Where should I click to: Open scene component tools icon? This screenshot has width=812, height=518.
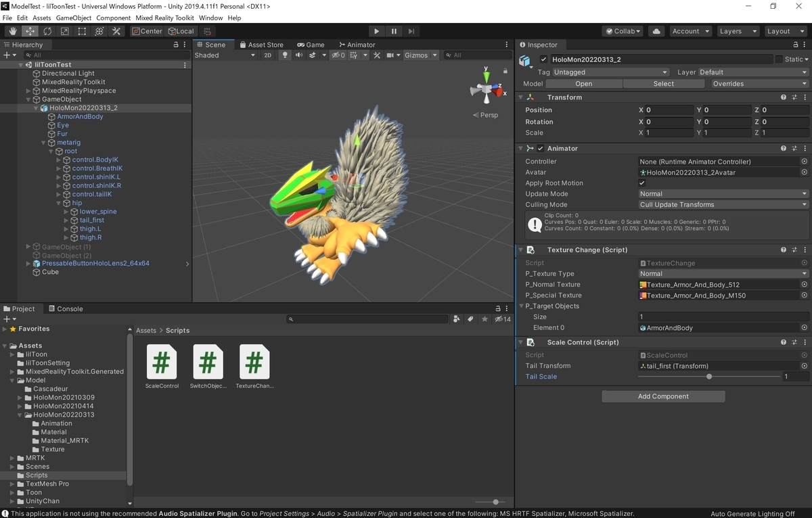[376, 55]
